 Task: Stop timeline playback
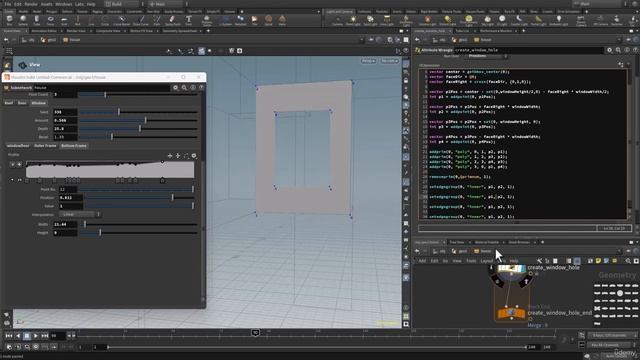pyautogui.click(x=27, y=336)
